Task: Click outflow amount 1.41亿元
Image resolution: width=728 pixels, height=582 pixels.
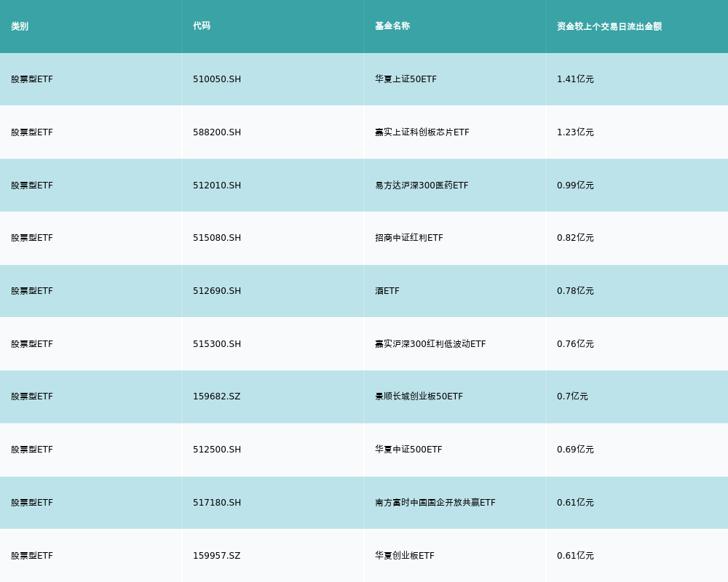Action: pyautogui.click(x=575, y=79)
